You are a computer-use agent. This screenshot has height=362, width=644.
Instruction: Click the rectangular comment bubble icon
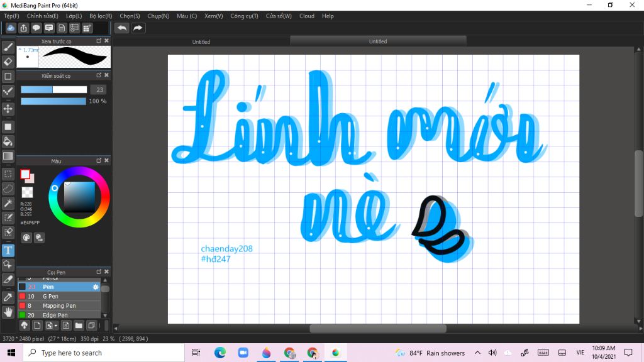tap(49, 28)
